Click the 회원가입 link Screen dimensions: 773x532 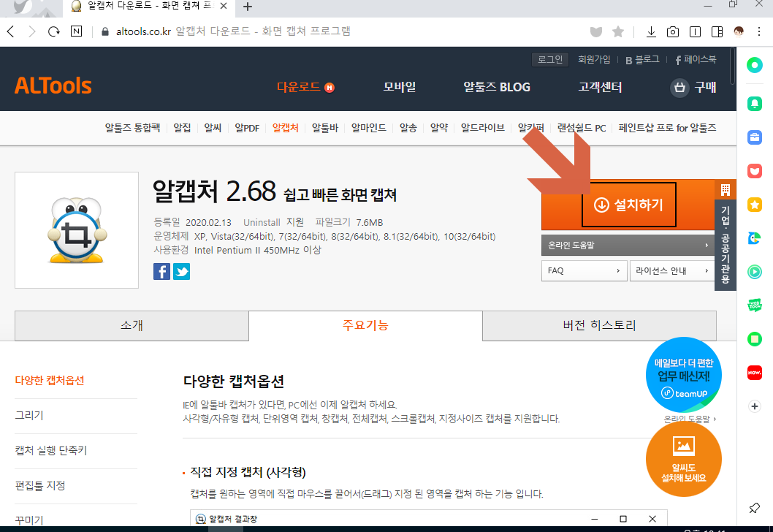coord(594,60)
